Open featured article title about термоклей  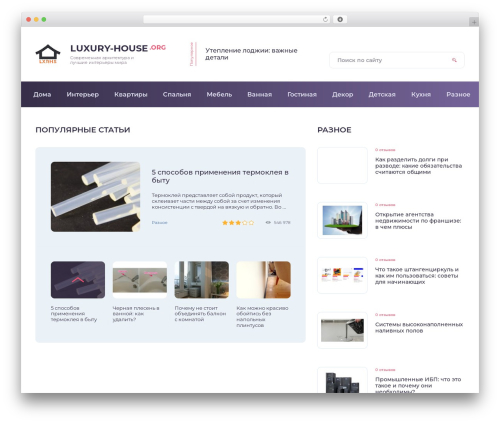click(x=220, y=176)
